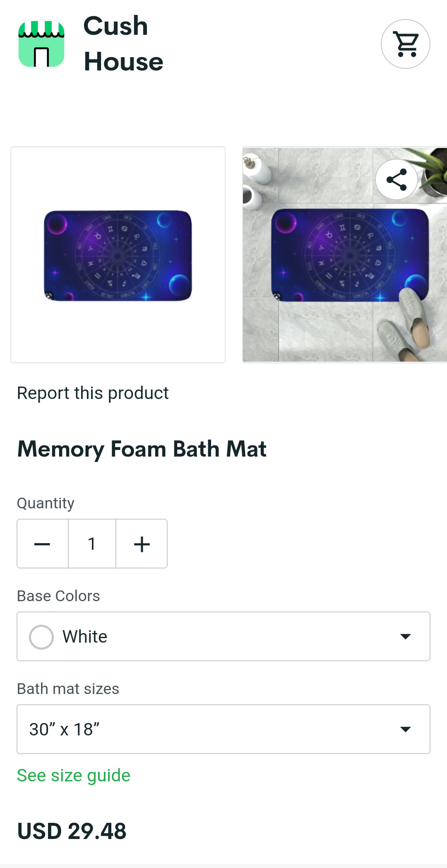
Task: Open the See size guide link
Action: click(x=74, y=776)
